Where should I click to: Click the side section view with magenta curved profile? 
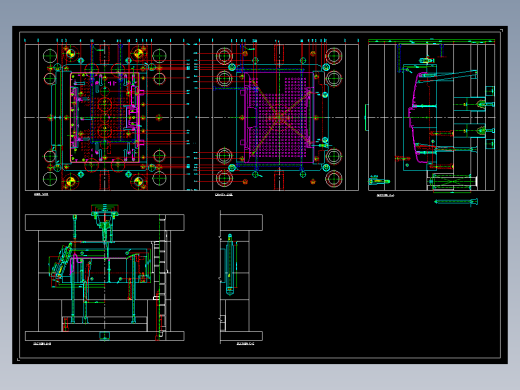coord(431,117)
